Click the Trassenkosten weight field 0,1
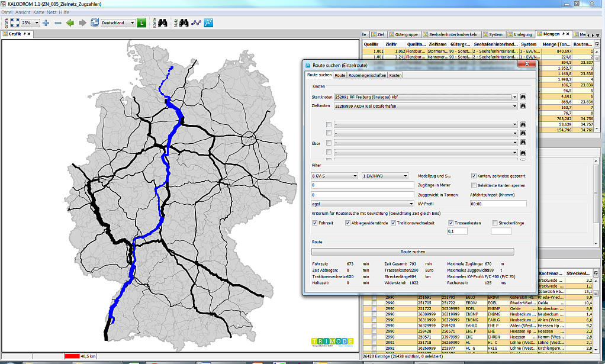The width and height of the screenshot is (605, 364). [457, 231]
